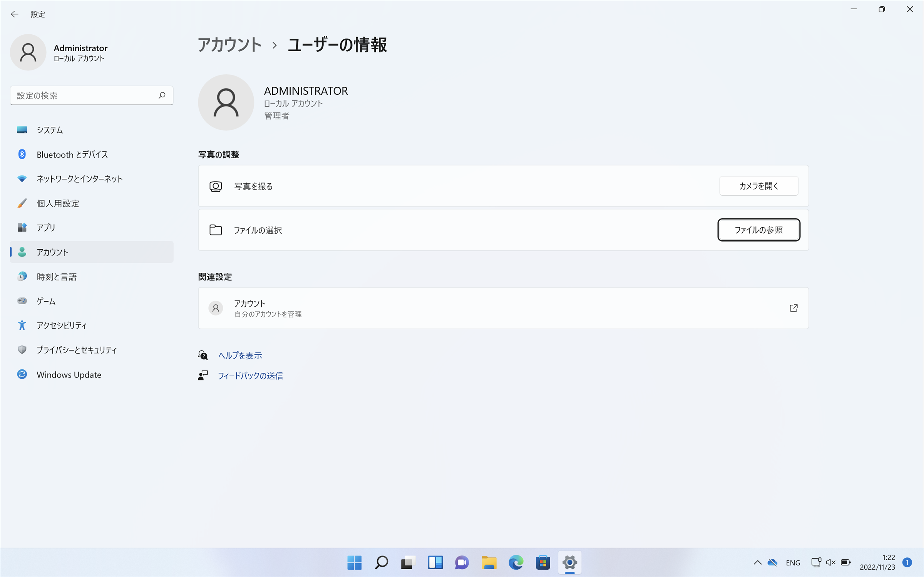Click フィードバックの送信 link

pos(250,376)
